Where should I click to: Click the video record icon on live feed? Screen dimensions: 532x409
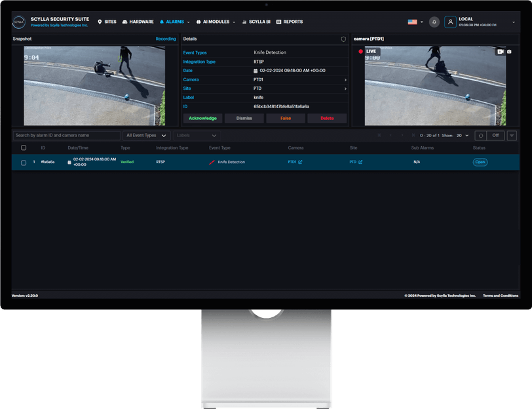500,52
